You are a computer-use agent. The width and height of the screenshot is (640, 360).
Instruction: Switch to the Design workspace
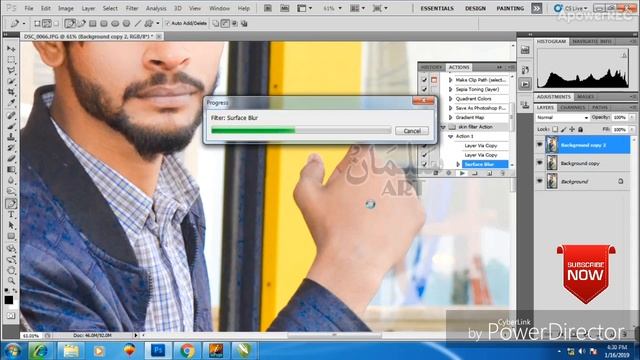[475, 8]
